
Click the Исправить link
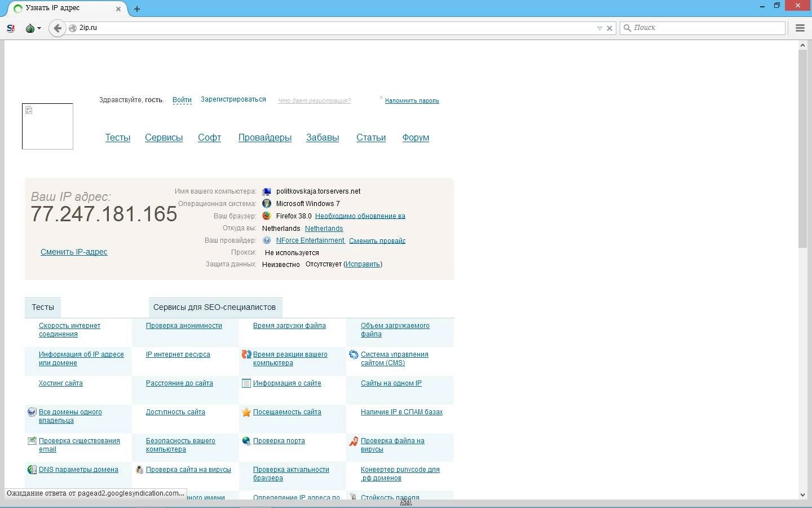(x=363, y=264)
